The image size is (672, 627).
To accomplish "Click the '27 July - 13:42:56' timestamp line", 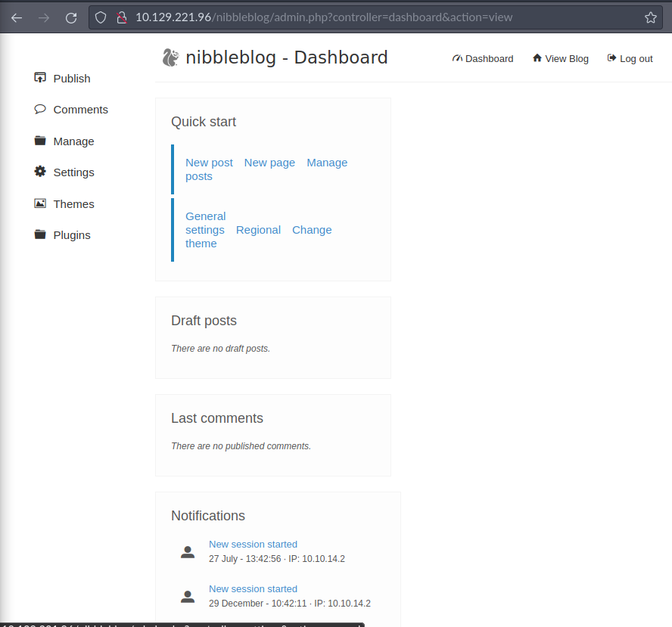I will coord(277,559).
